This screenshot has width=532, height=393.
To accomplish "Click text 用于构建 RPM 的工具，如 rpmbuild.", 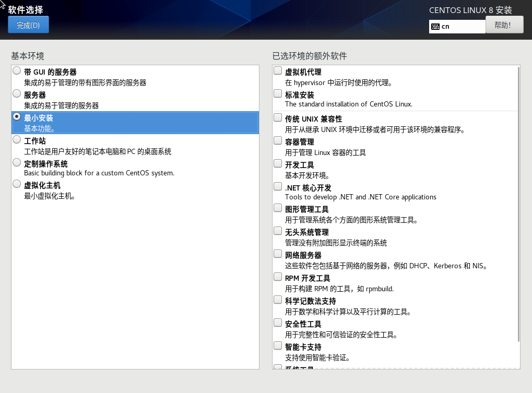I will tap(339, 289).
